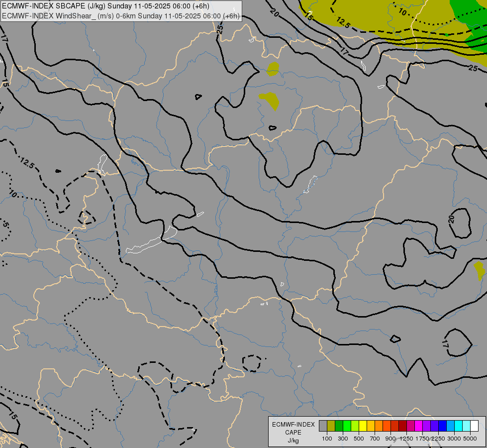Click the 'CAPE' word in the legend
Viewport: 487px width, 448px height.
pyautogui.click(x=293, y=433)
